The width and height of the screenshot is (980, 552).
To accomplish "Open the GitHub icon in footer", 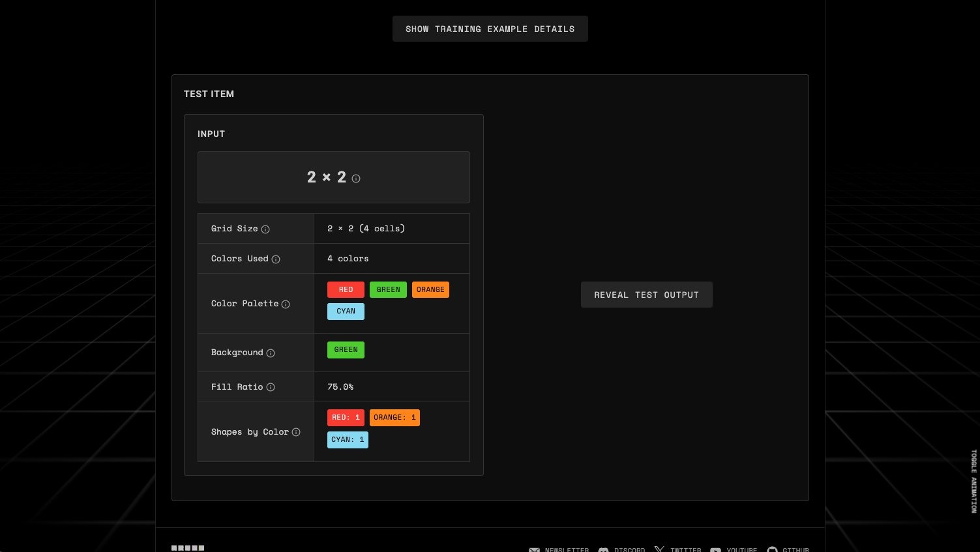I will 772,549.
